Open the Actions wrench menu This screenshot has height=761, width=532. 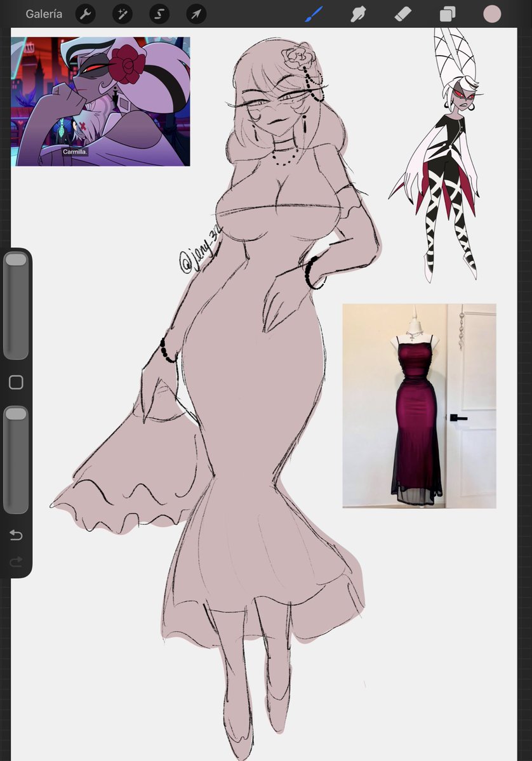(x=86, y=14)
